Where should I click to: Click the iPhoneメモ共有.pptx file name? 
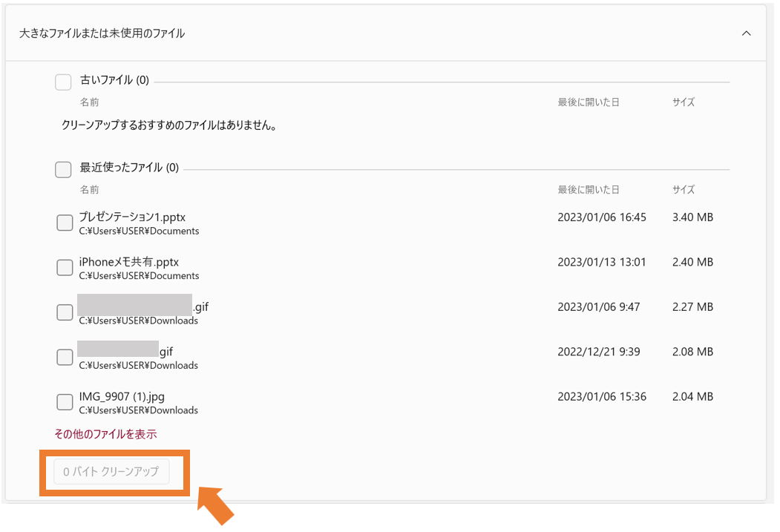point(129,262)
